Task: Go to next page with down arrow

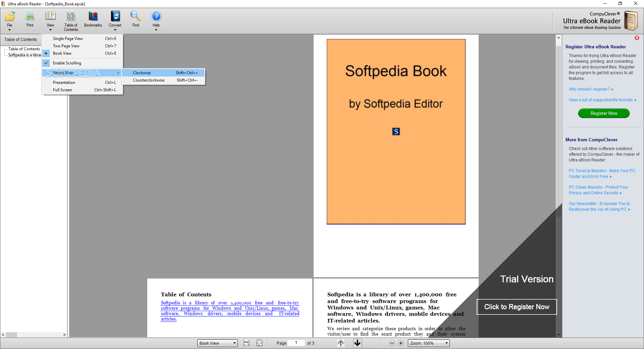Action: [x=358, y=343]
